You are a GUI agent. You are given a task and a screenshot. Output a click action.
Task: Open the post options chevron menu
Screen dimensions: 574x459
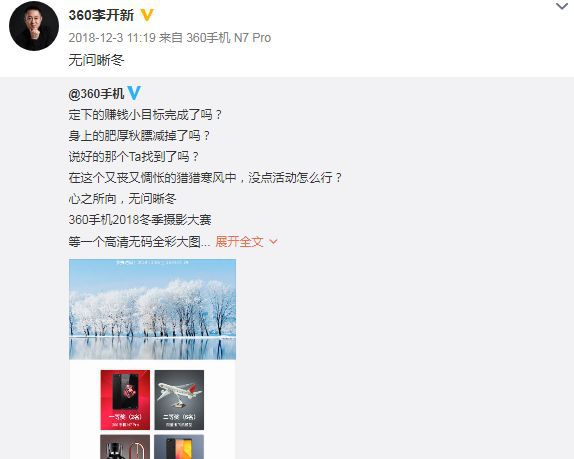tap(562, 6)
